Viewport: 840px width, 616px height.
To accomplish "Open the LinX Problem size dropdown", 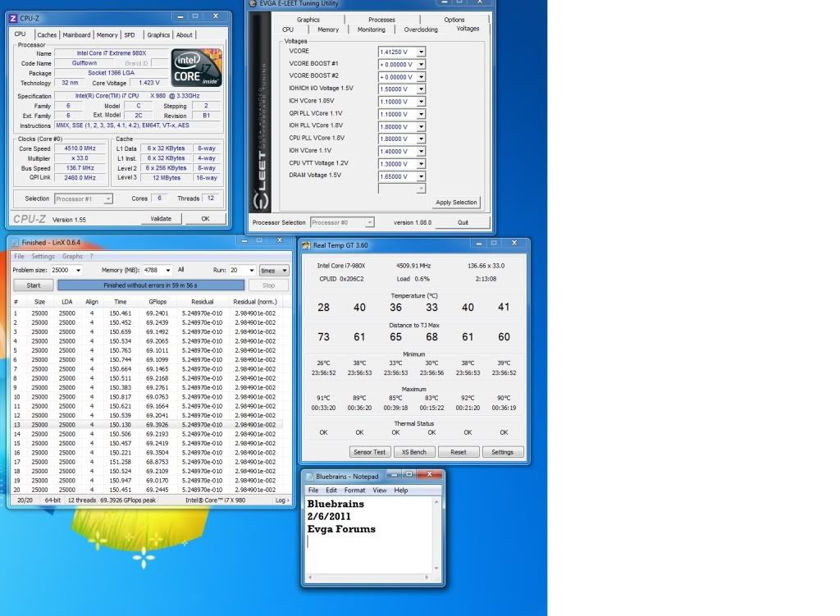I will pyautogui.click(x=78, y=271).
